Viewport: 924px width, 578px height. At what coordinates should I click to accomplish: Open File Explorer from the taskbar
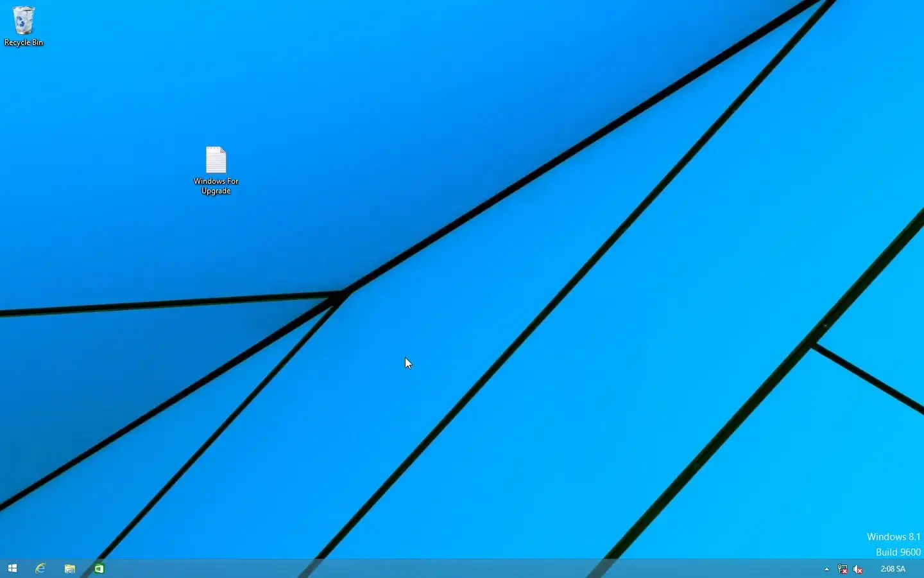coord(70,568)
